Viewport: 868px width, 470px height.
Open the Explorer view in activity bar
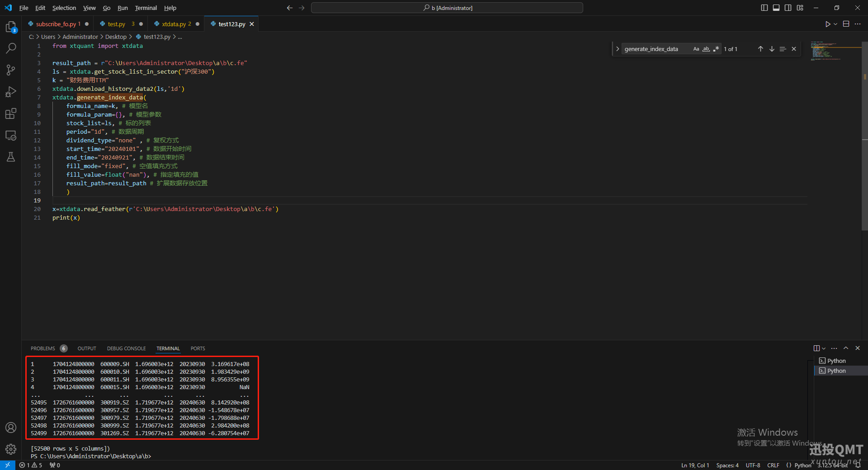(11, 27)
